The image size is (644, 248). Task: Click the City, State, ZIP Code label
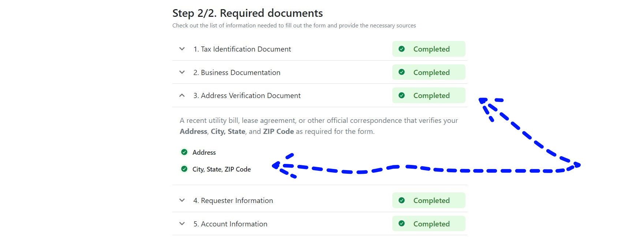(221, 169)
